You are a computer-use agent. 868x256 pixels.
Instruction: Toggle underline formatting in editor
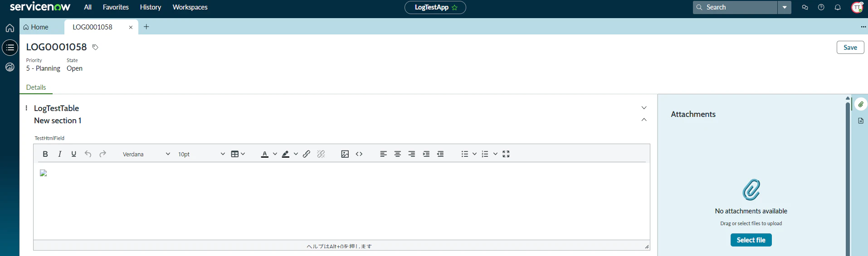[74, 154]
